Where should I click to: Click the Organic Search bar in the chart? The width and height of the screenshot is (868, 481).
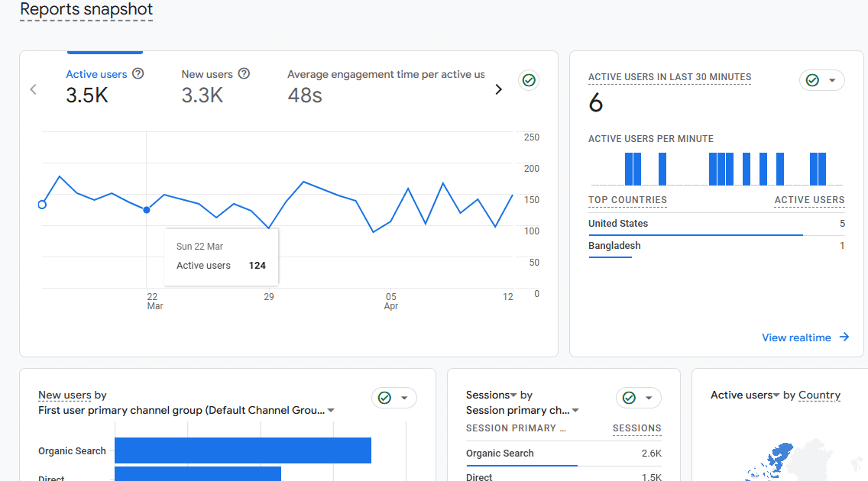pos(242,450)
